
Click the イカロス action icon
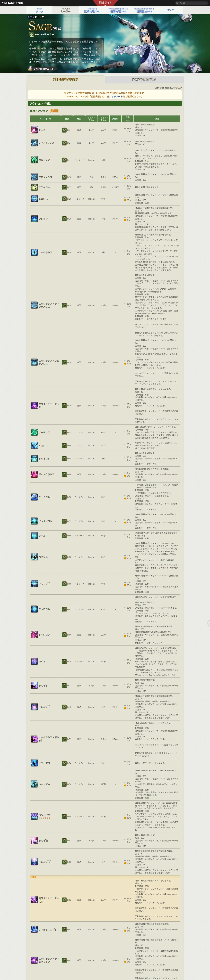click(x=34, y=445)
